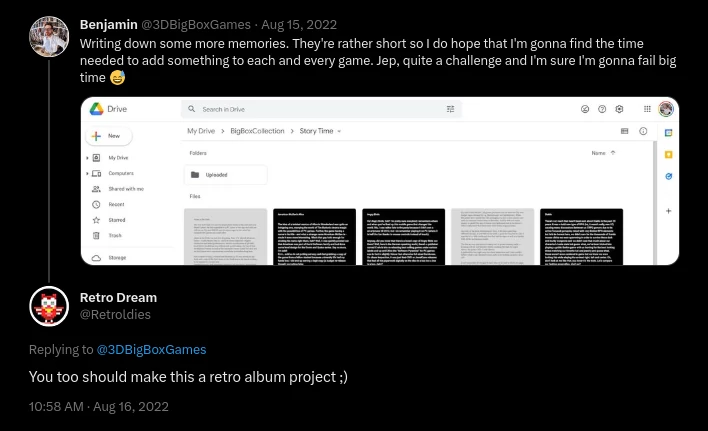
Task: Open the Google Drive logo
Action: pos(97,109)
